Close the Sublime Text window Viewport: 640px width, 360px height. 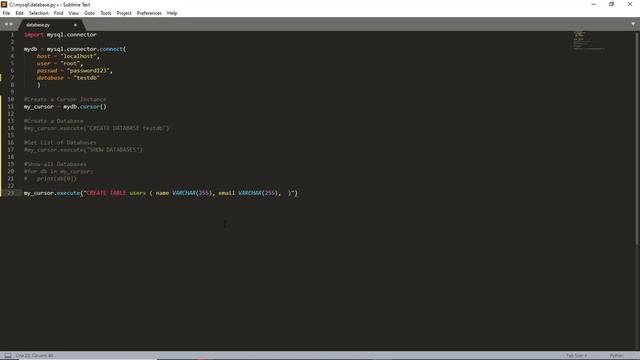pos(630,4)
